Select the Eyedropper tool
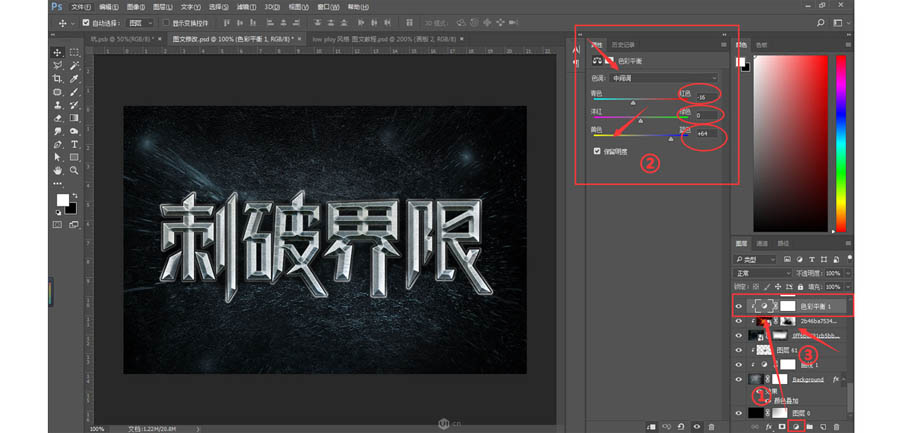This screenshot has width=900, height=433. [x=74, y=78]
